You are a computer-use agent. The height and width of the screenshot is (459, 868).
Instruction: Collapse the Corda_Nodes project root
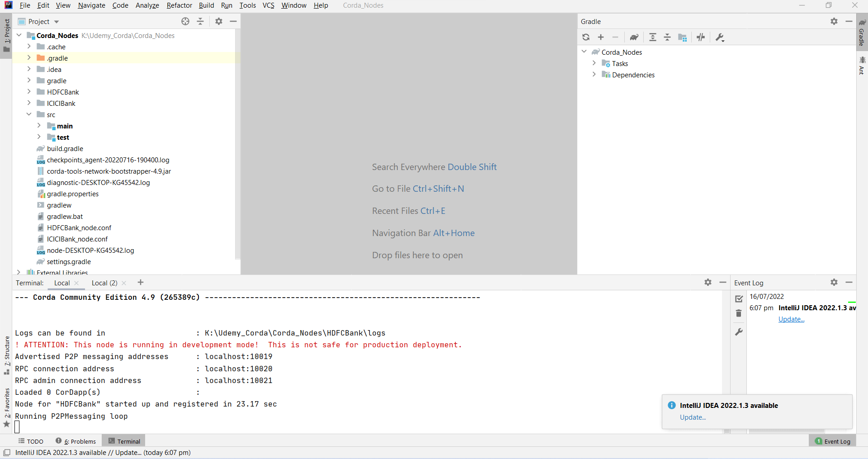(19, 35)
